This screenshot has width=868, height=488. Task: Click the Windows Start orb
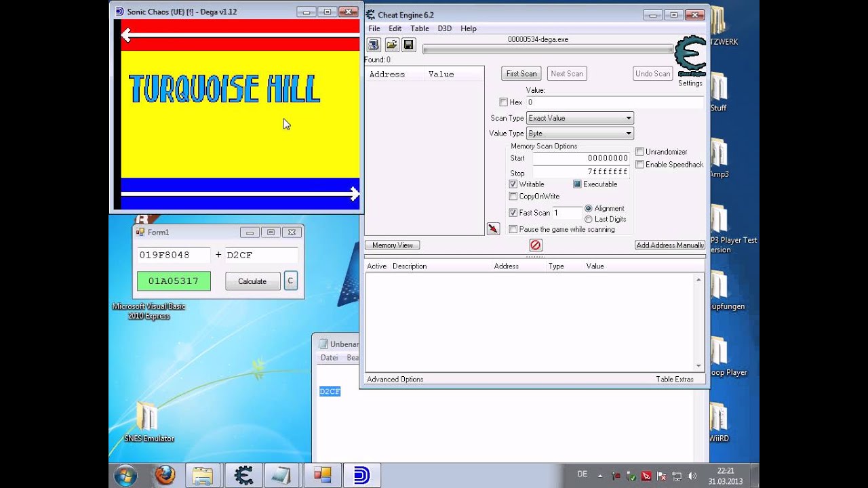pos(126,476)
